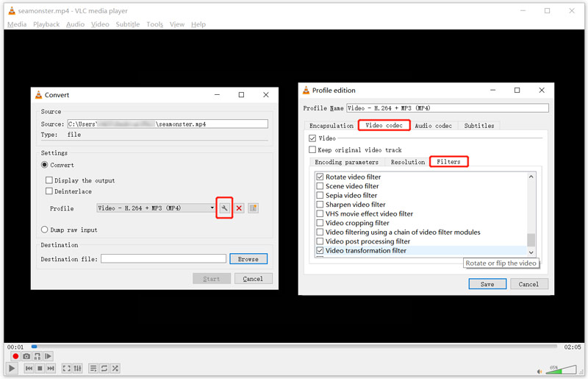
Task: Click Cancel in Profile edition
Action: [528, 284]
